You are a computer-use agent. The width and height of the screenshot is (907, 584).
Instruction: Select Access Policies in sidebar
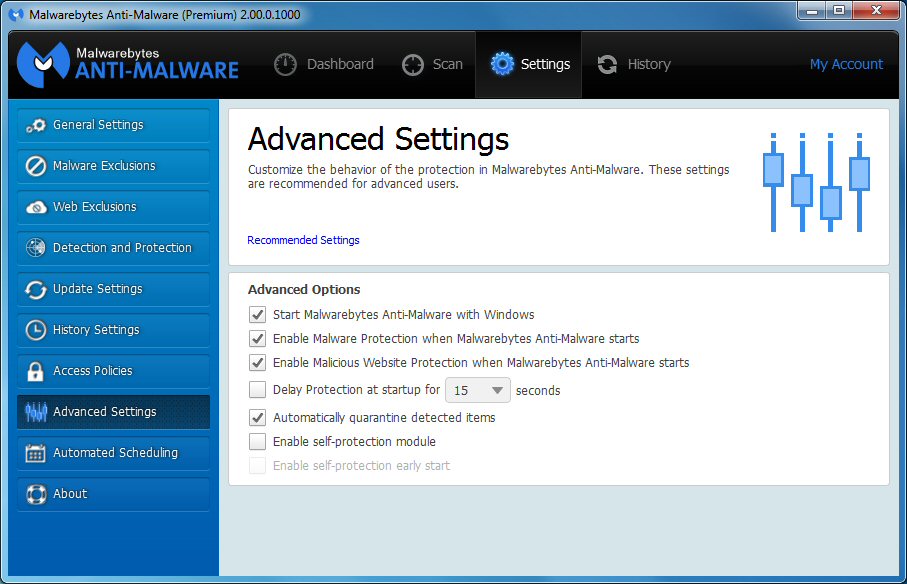pos(113,371)
